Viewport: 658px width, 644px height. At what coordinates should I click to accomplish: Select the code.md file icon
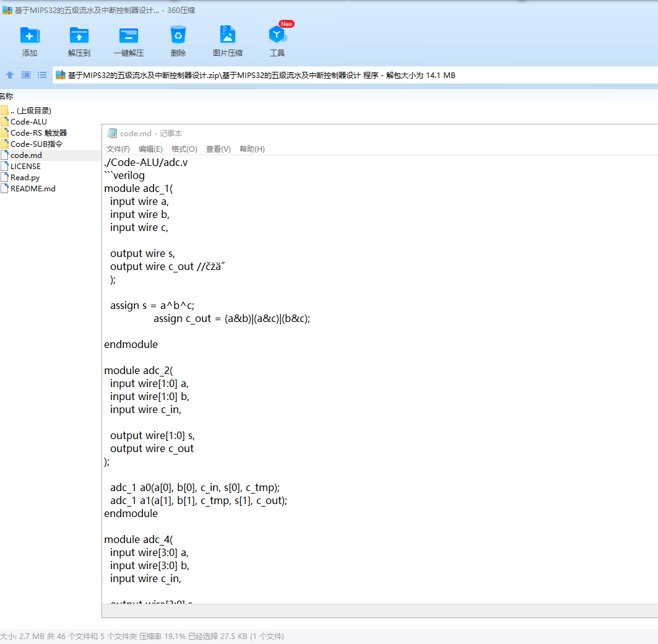click(x=4, y=155)
